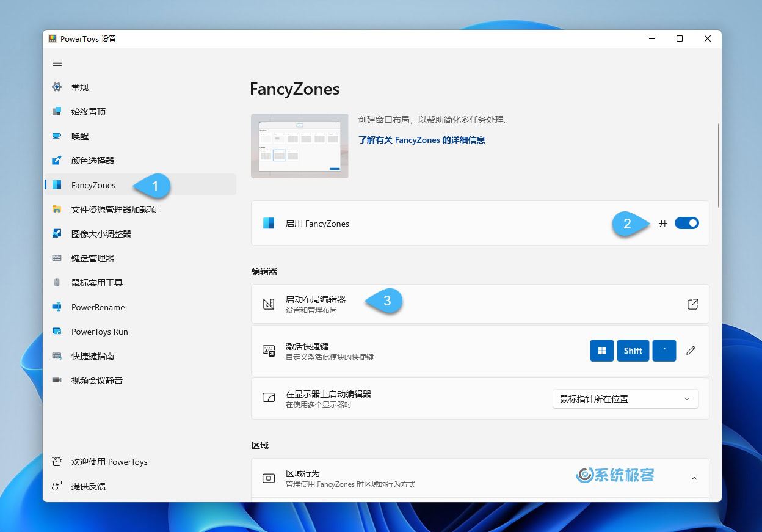762x532 pixels.
Task: Open the 鼠标指针所在位置 dropdown
Action: (x=625, y=399)
